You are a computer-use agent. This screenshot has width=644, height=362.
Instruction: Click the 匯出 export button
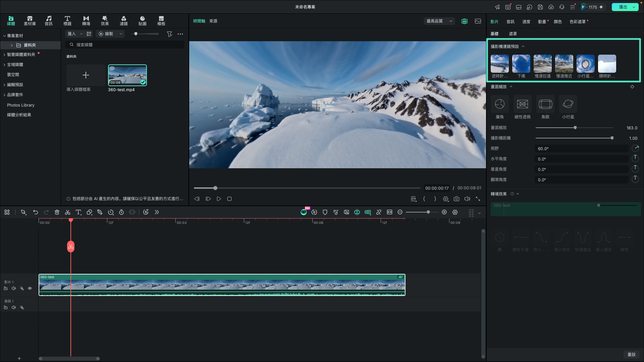[x=623, y=7]
